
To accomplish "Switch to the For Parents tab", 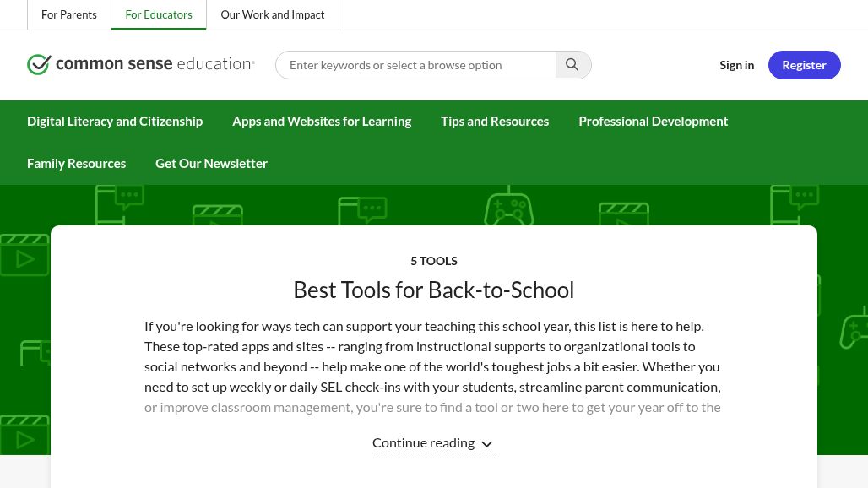I will tap(69, 14).
